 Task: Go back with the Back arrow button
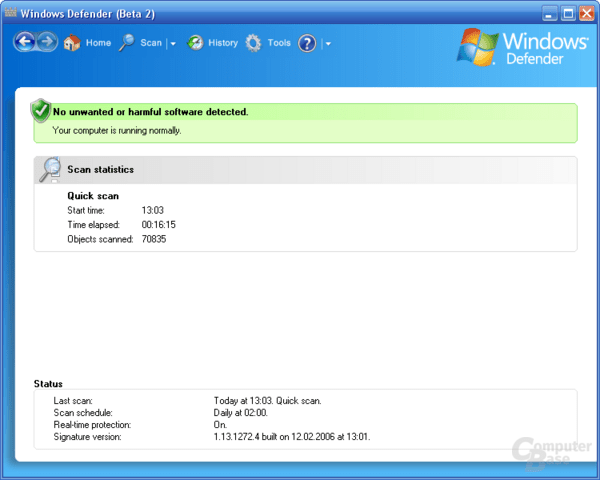click(x=24, y=42)
